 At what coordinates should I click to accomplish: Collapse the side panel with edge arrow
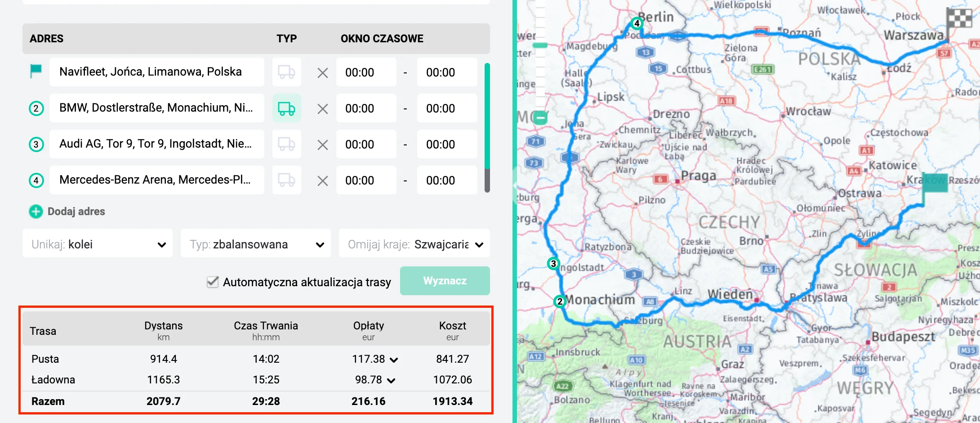pos(514,184)
